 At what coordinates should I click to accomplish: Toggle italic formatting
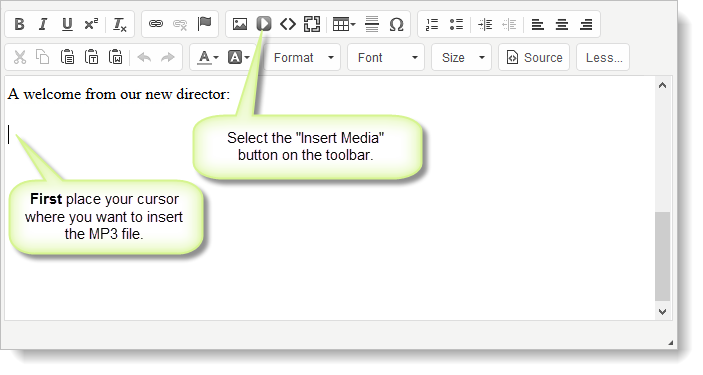(43, 24)
